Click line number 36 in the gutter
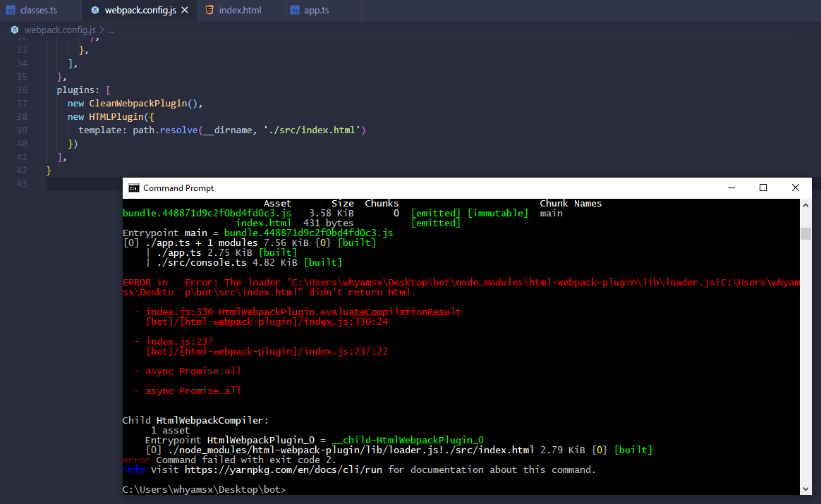The image size is (821, 504). [x=22, y=90]
